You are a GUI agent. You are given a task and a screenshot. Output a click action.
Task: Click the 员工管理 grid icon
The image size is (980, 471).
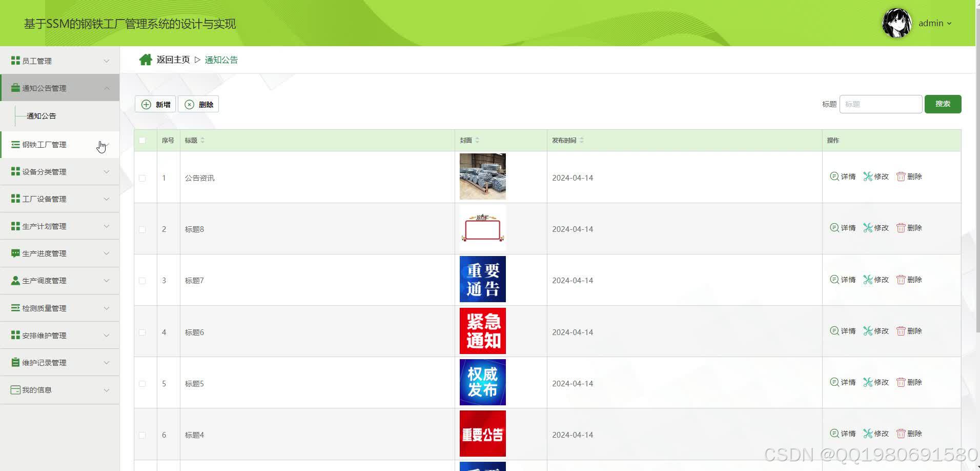[x=15, y=61]
